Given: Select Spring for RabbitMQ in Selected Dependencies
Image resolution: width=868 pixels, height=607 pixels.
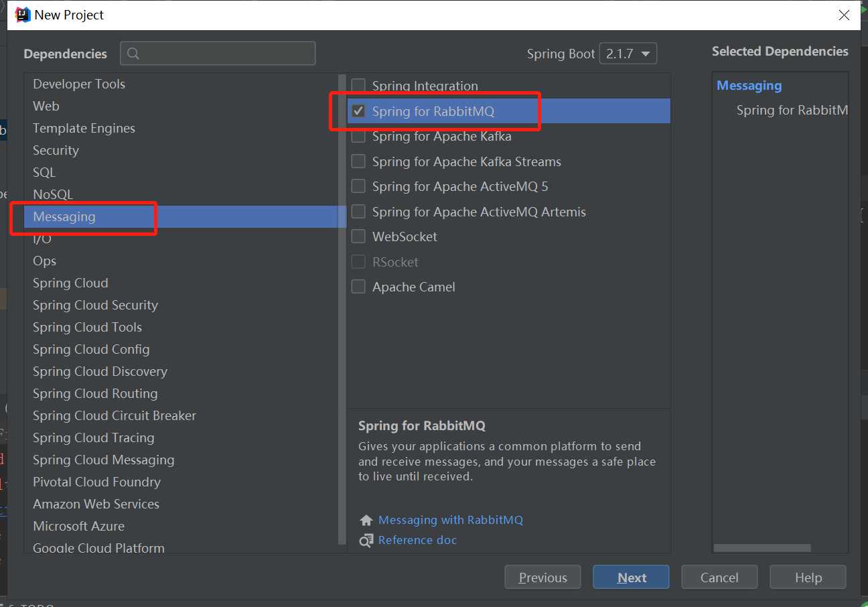Looking at the screenshot, I should pyautogui.click(x=792, y=110).
